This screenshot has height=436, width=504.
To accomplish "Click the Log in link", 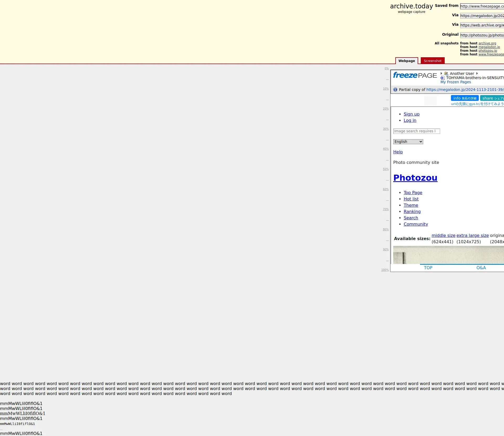I will click(x=410, y=120).
